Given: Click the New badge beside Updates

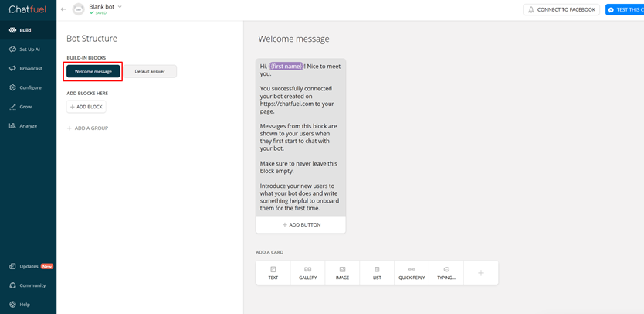Looking at the screenshot, I should (x=47, y=266).
